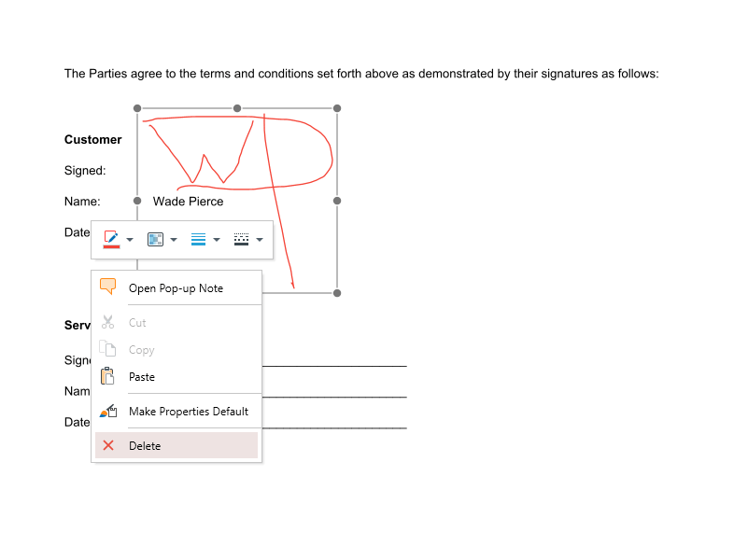Click the top-right selection handle
Image resolution: width=734 pixels, height=560 pixels.
[337, 108]
